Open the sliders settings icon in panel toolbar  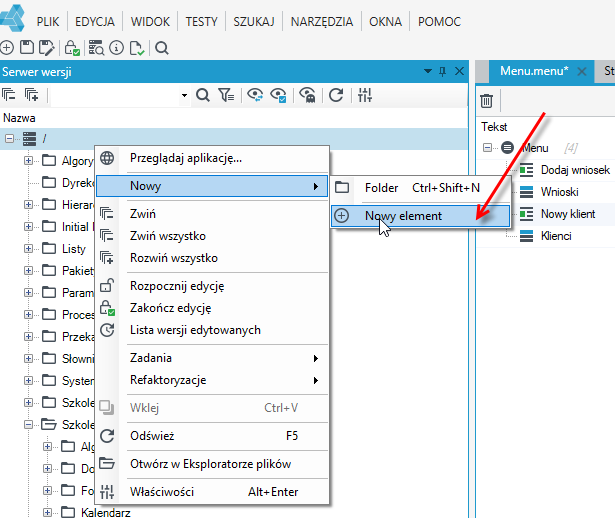click(365, 95)
